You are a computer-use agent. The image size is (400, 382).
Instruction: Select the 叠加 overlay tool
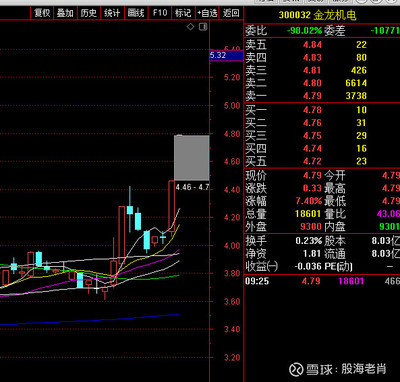tap(65, 13)
